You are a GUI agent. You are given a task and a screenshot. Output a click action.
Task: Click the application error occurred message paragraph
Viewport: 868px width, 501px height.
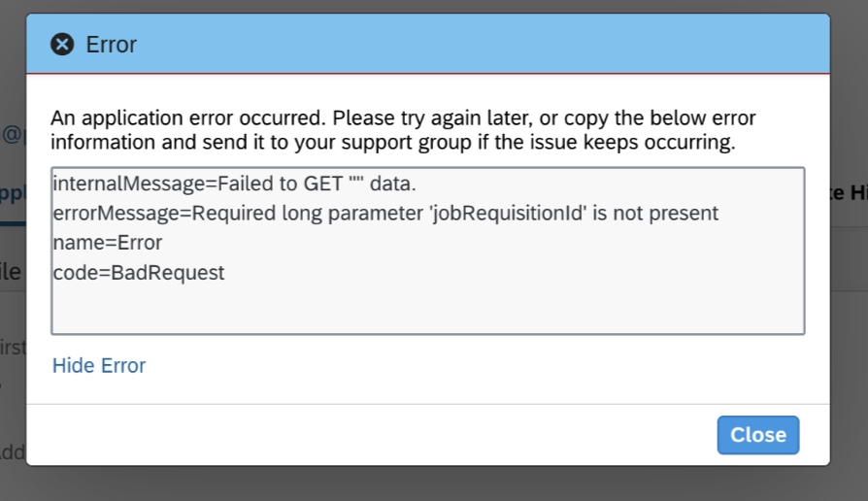pos(403,130)
